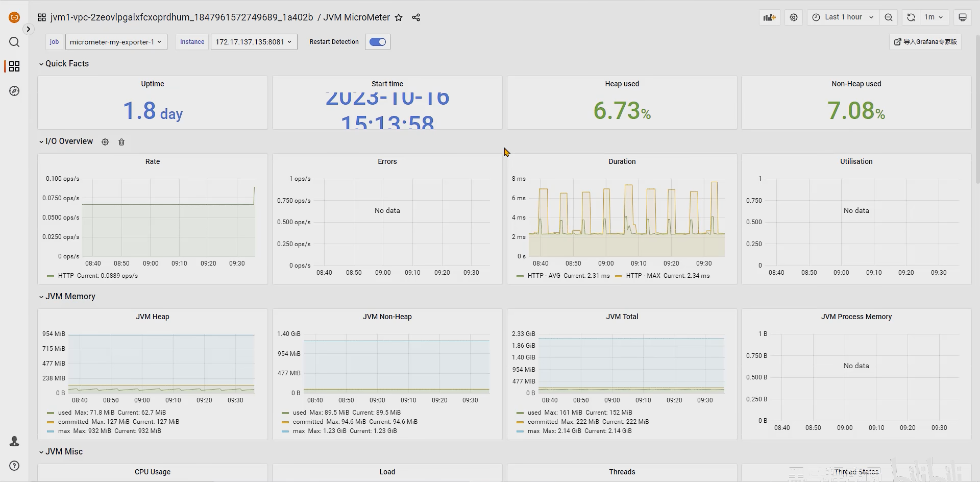Click the 7.08% Non-Heap used value

pyautogui.click(x=856, y=111)
